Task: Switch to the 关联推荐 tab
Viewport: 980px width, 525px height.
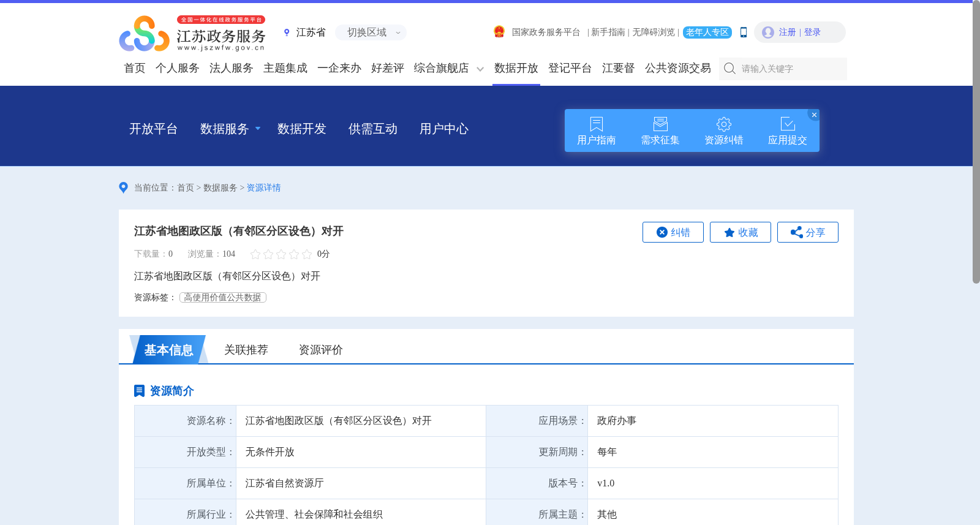Action: click(246, 350)
